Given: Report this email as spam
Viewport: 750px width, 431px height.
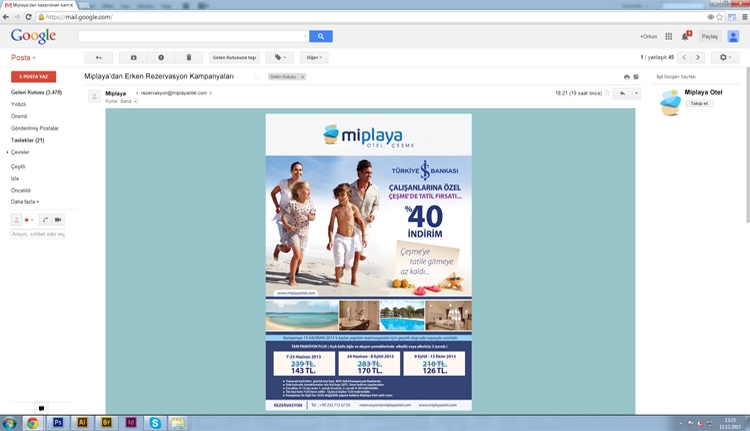Looking at the screenshot, I should click(161, 58).
